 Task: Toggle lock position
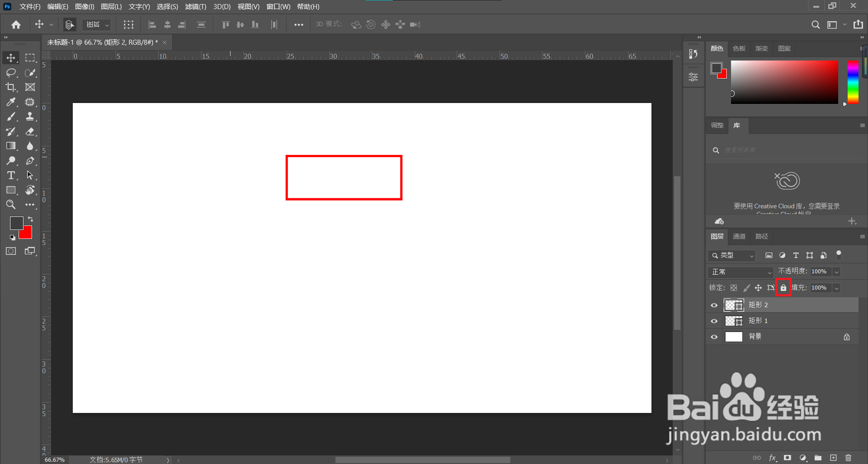(759, 288)
